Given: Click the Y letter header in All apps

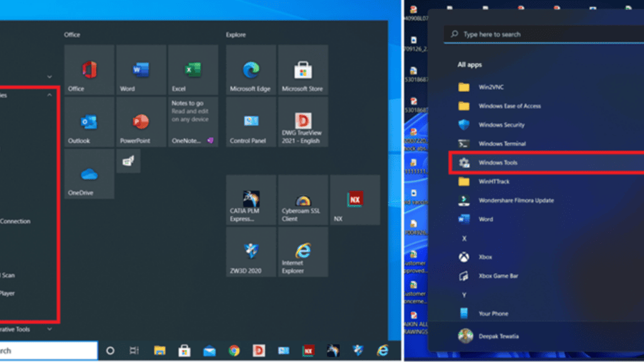Looking at the screenshot, I should (x=464, y=295).
